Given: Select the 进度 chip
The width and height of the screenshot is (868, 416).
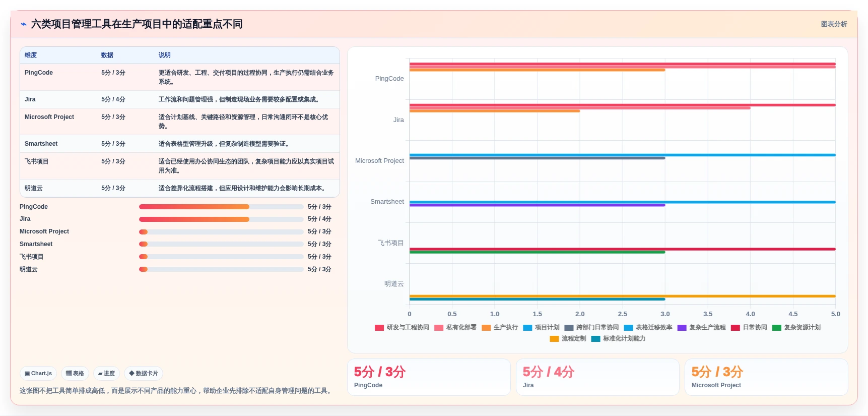Looking at the screenshot, I should click(106, 374).
